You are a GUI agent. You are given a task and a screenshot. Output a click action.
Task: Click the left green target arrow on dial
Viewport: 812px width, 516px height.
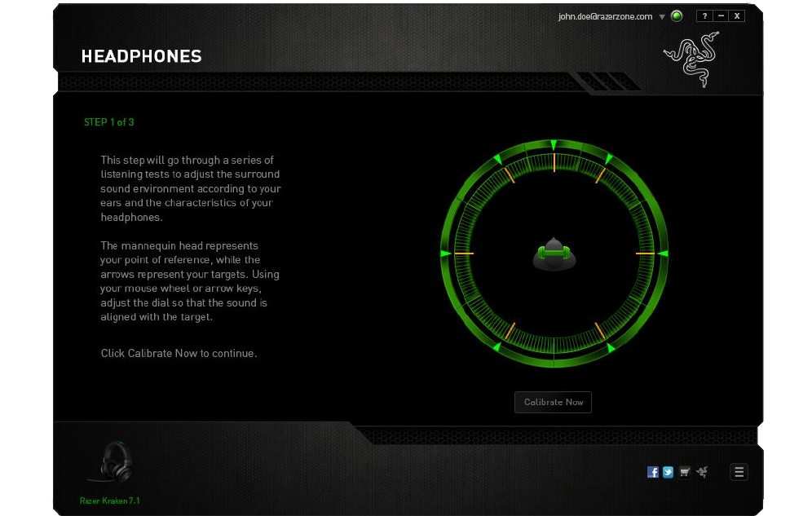click(x=445, y=254)
